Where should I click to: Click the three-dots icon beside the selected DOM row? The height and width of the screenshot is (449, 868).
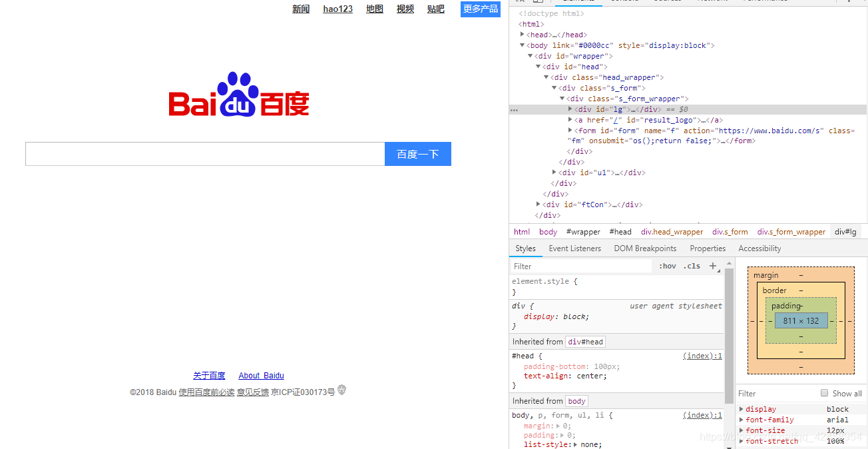pyautogui.click(x=514, y=109)
